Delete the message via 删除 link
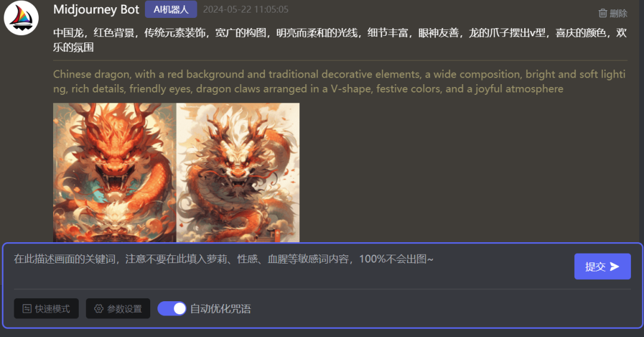 point(613,13)
